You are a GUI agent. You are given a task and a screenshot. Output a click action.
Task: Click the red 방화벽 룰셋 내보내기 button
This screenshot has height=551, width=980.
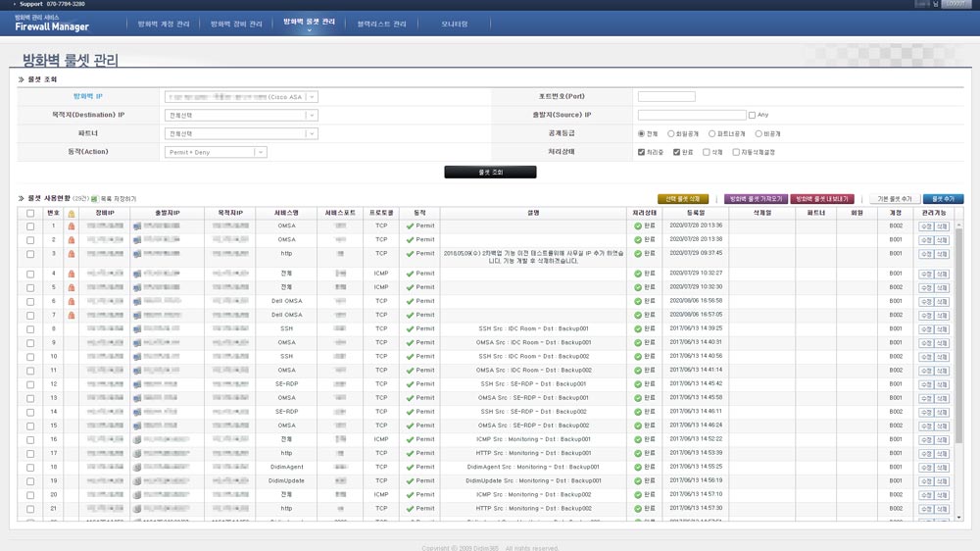(x=822, y=199)
